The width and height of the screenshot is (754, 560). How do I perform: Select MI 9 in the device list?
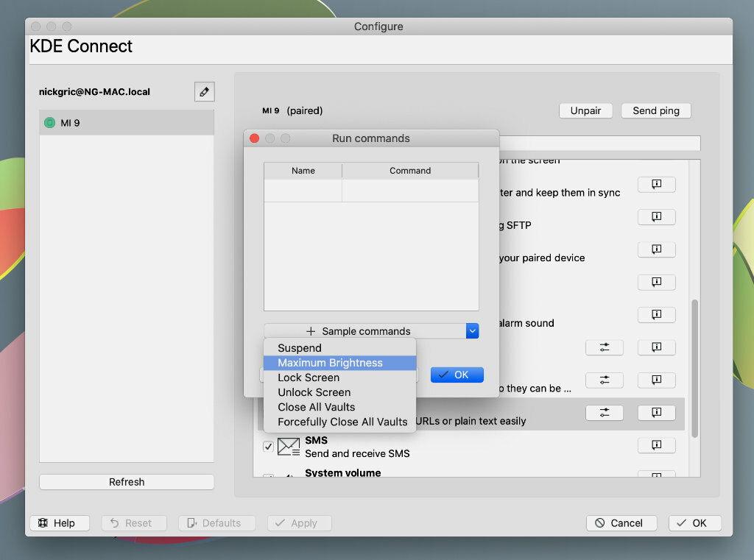tap(127, 123)
